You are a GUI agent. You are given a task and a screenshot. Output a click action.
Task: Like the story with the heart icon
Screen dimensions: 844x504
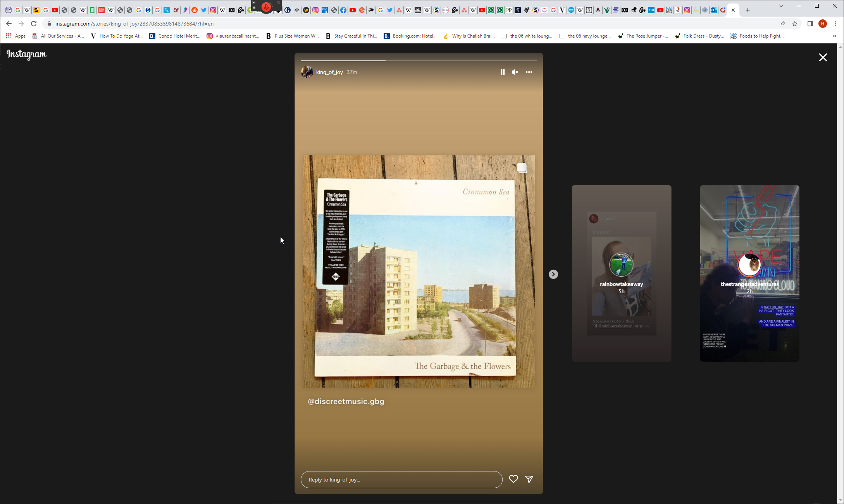513,479
